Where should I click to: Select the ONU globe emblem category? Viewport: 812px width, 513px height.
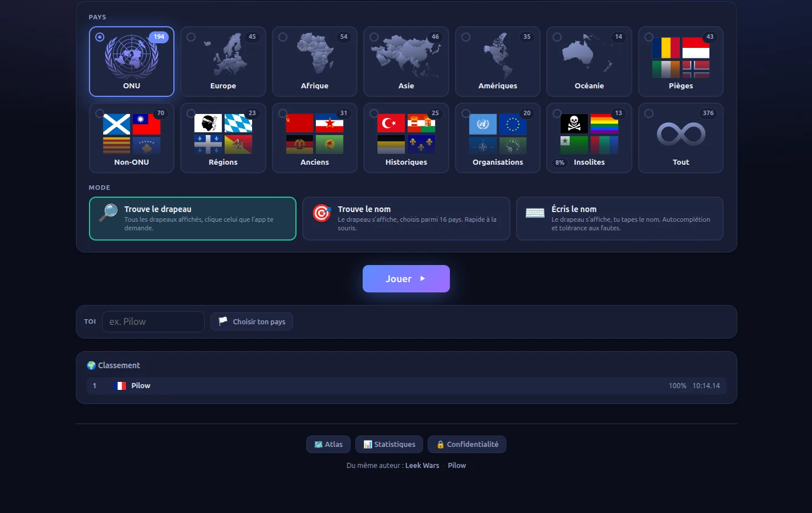tap(132, 62)
